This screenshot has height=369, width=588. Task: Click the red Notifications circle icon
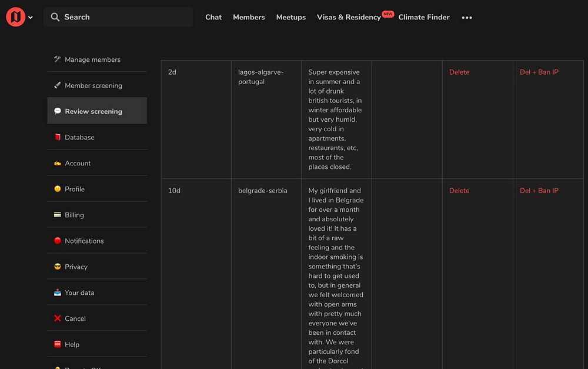(x=58, y=241)
